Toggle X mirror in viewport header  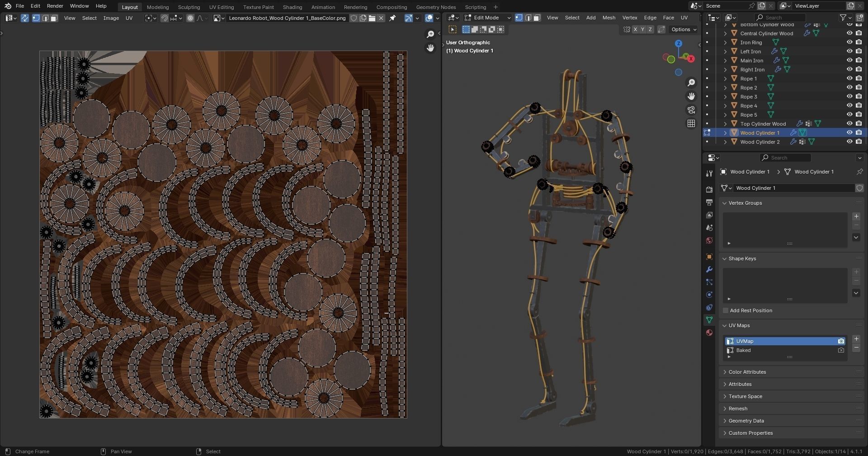point(635,29)
